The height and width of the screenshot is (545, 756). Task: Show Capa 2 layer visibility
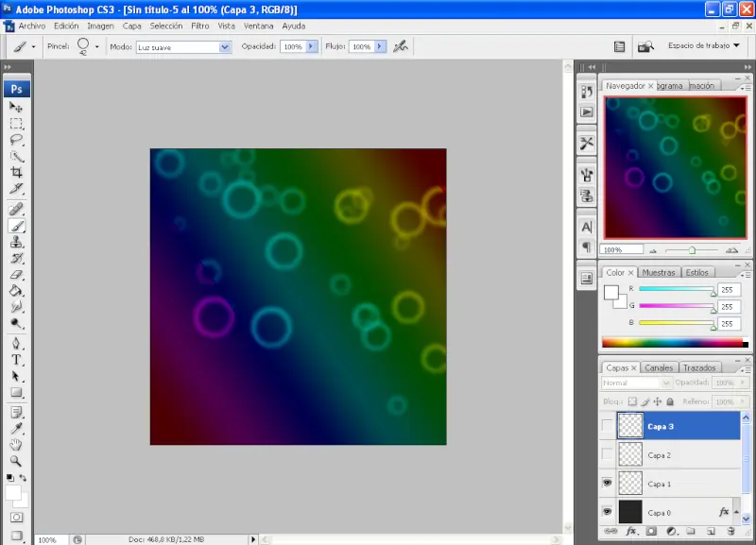607,454
